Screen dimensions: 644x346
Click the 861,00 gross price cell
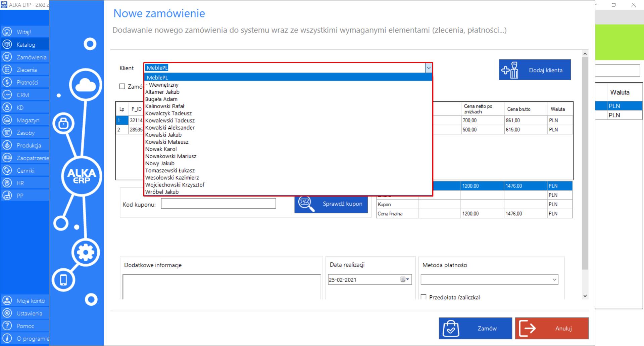[x=526, y=120]
